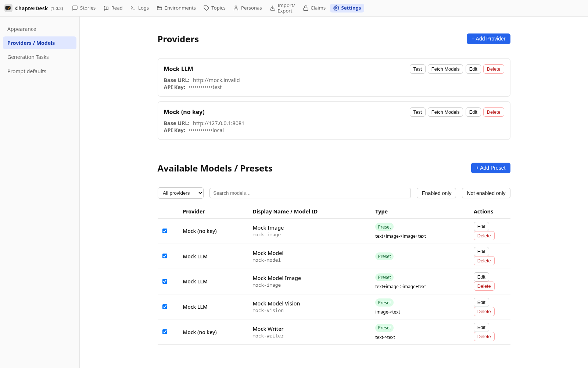Click the mock-vision model ID text
This screenshot has width=588, height=368.
click(x=268, y=311)
